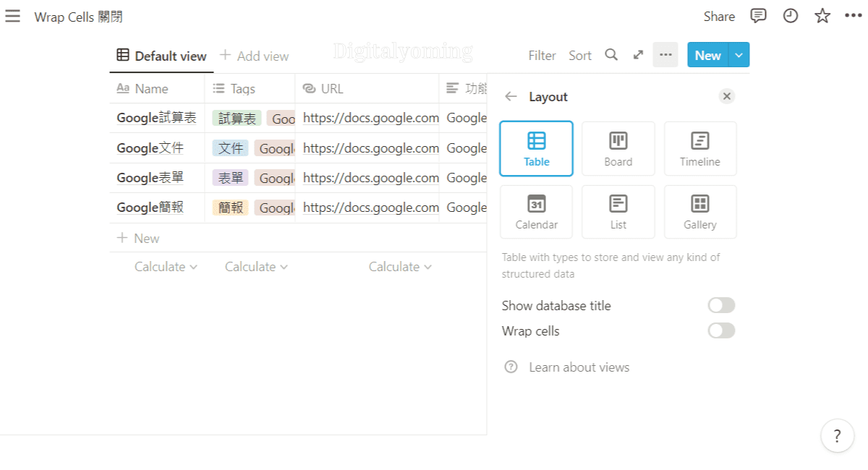The height and width of the screenshot is (470, 868).
Task: Open the sidebar hamburger menu
Action: click(x=12, y=16)
